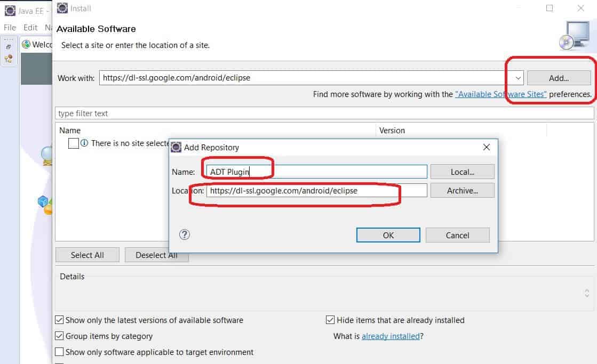Open help in Add Repository dialog
Viewport: 597px width, 364px height.
click(x=184, y=234)
